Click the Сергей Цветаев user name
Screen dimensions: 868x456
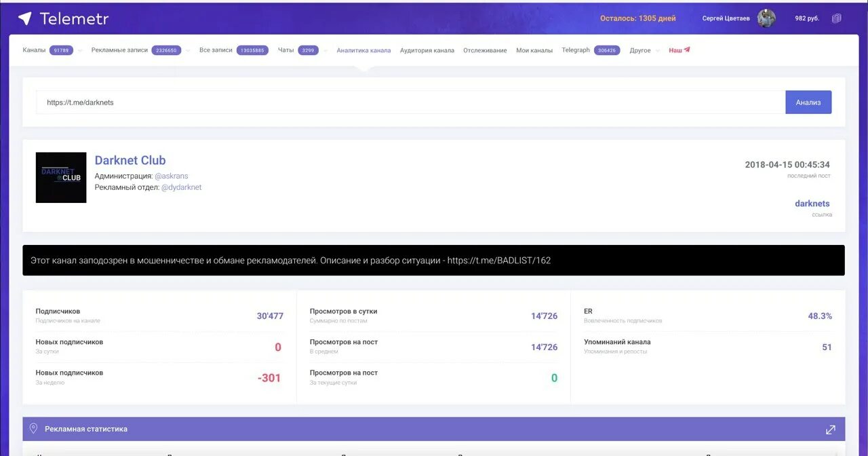click(726, 18)
